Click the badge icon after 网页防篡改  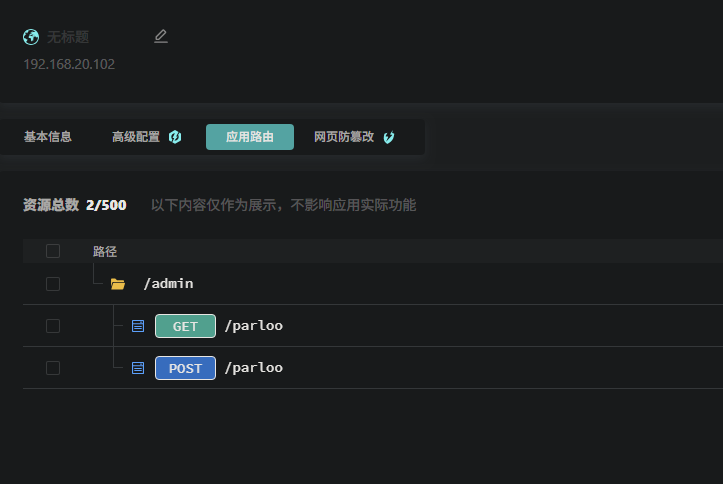389,137
